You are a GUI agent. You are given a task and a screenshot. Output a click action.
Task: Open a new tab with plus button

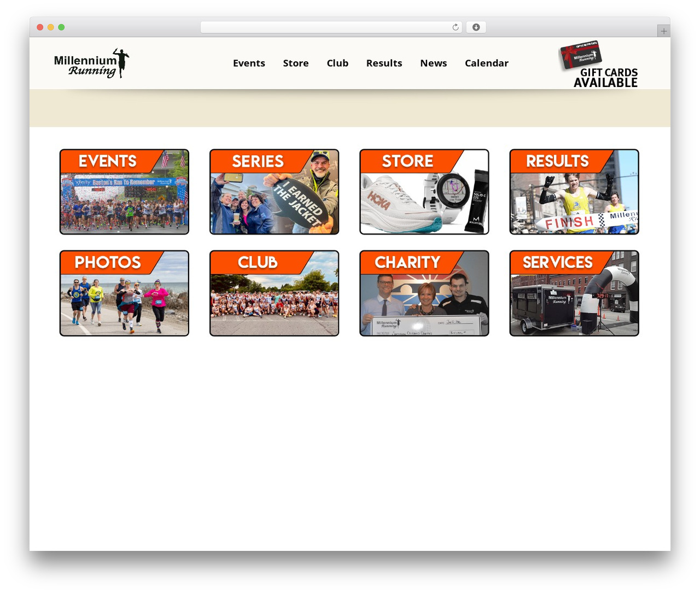[664, 31]
